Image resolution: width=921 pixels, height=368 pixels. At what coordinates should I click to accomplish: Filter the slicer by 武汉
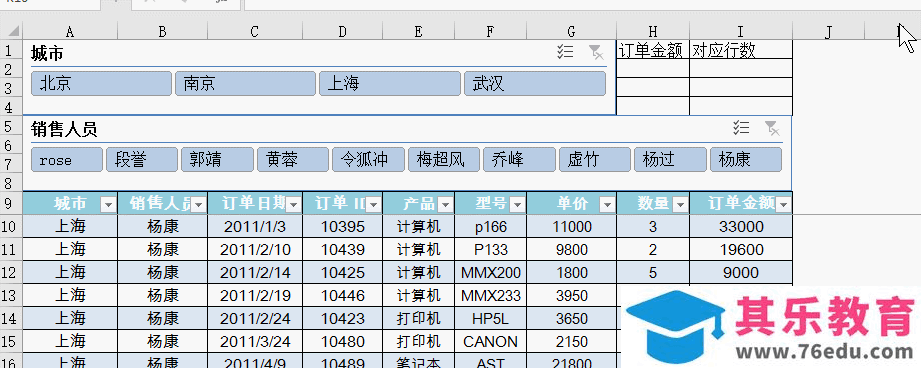535,84
